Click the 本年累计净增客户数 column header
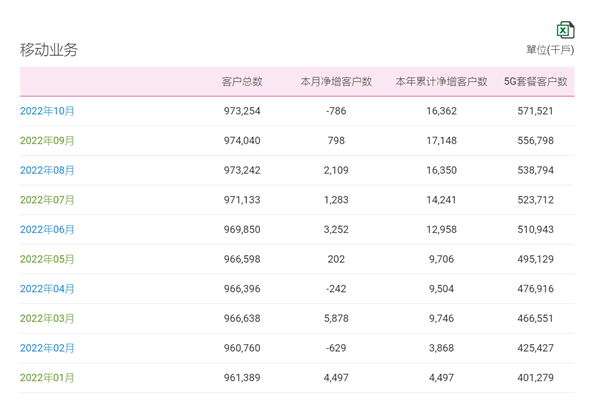The image size is (600, 410). click(442, 82)
